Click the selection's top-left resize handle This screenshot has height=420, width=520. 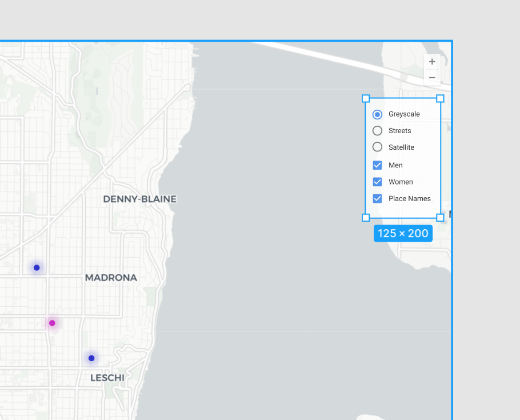click(x=366, y=98)
